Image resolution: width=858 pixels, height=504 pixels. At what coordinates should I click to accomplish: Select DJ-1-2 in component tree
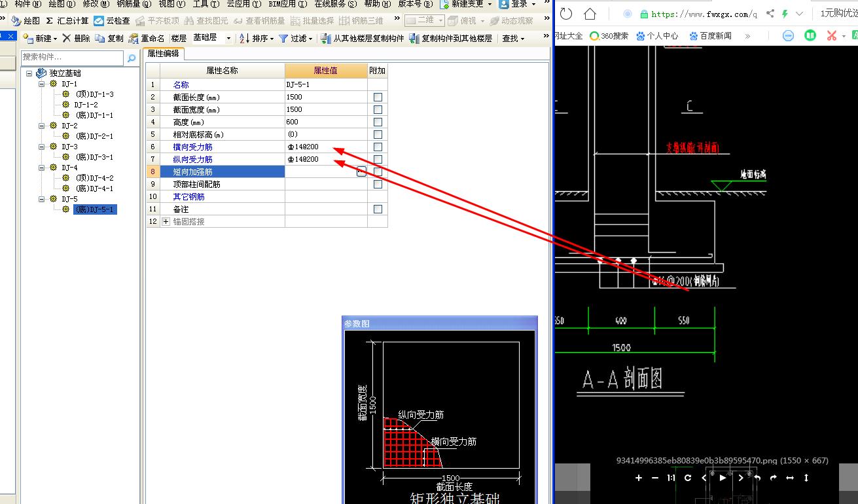click(86, 105)
